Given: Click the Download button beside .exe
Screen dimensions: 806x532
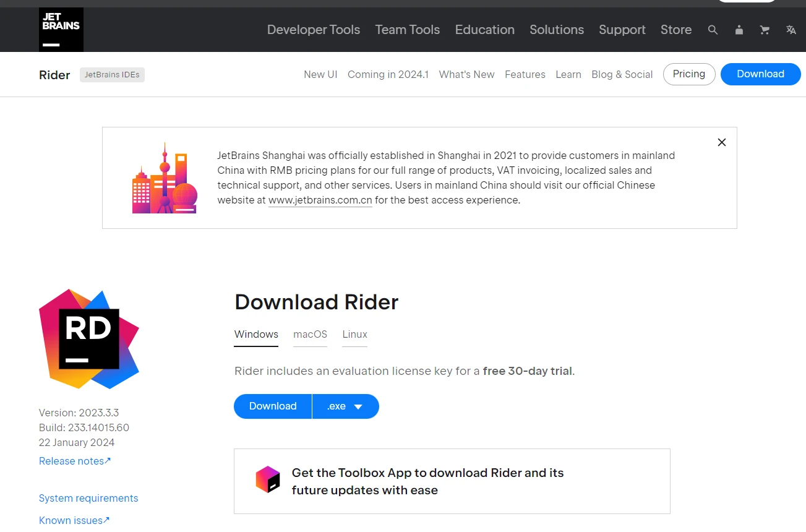Looking at the screenshot, I should pyautogui.click(x=273, y=406).
